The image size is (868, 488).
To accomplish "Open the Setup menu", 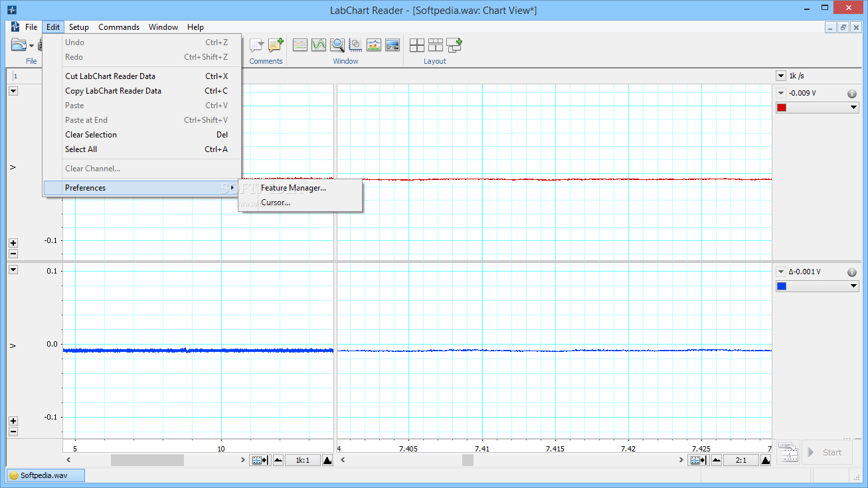I will pyautogui.click(x=78, y=27).
